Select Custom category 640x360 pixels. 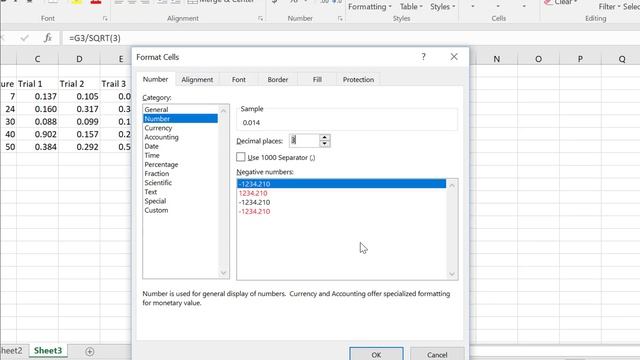(x=180, y=210)
